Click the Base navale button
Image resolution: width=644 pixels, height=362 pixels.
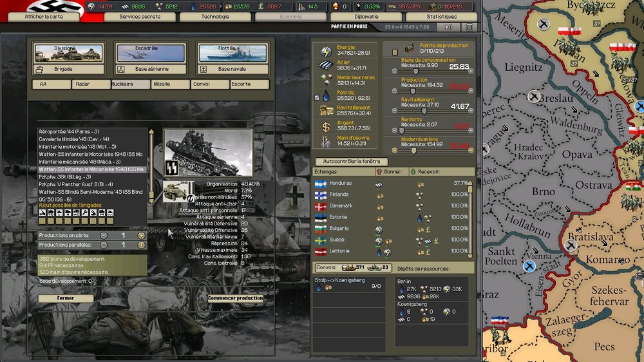tap(232, 69)
